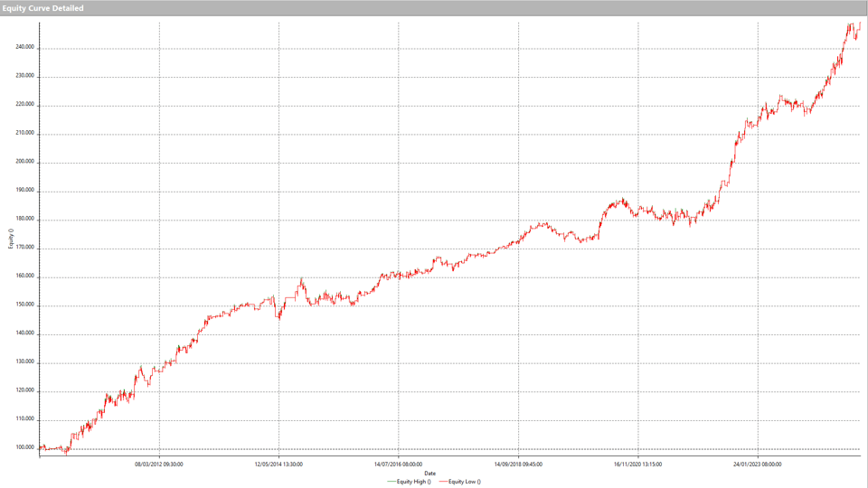The width and height of the screenshot is (868, 488).
Task: Click the 240.000 y-axis label
Action: click(x=24, y=48)
